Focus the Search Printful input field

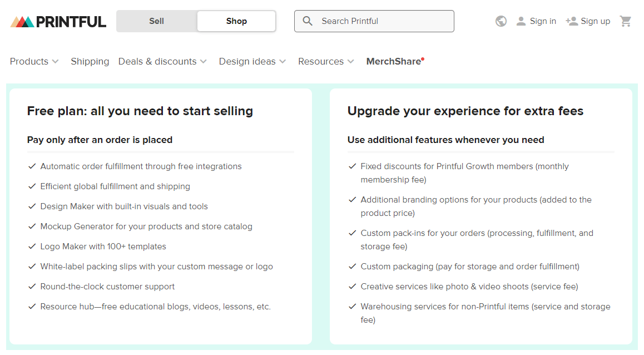(374, 21)
